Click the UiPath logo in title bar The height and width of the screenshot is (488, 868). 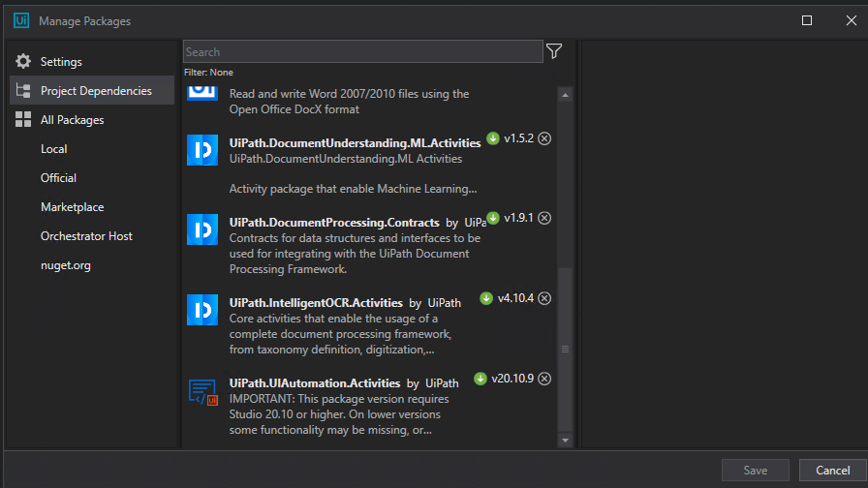21,21
